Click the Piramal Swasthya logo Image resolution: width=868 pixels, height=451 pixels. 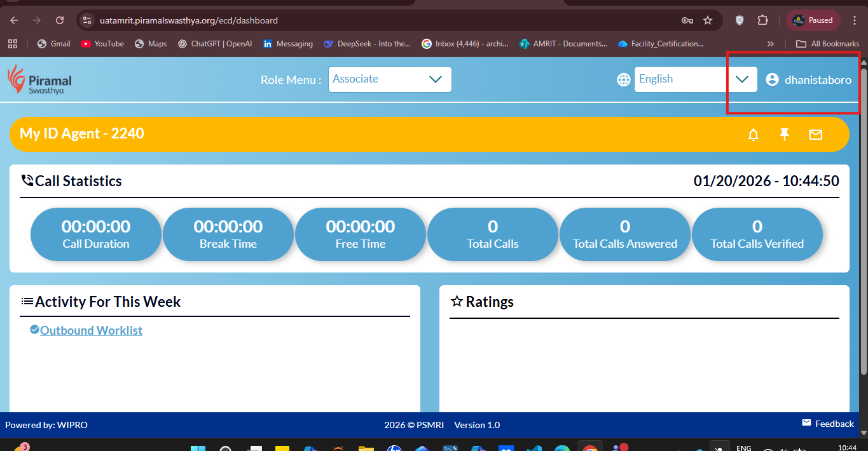[39, 79]
